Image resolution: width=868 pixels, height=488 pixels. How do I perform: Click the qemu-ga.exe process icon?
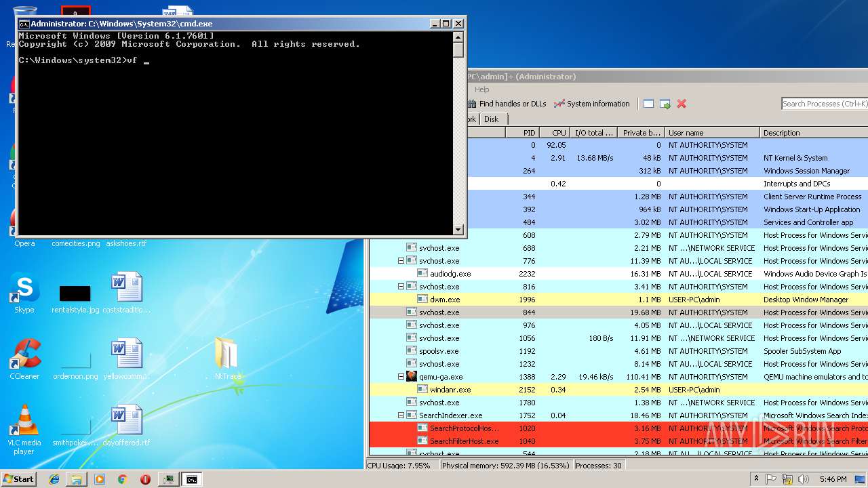(412, 377)
